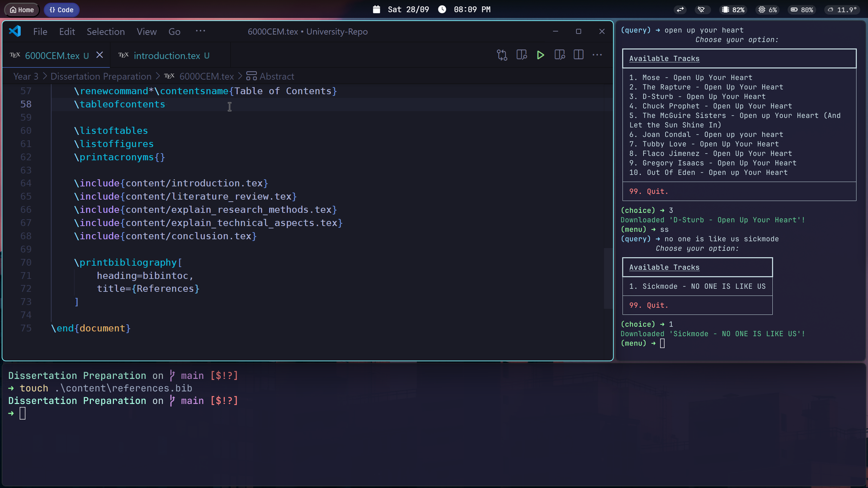Click the view LaTeX PDF icon
This screenshot has height=488, width=868.
point(559,55)
